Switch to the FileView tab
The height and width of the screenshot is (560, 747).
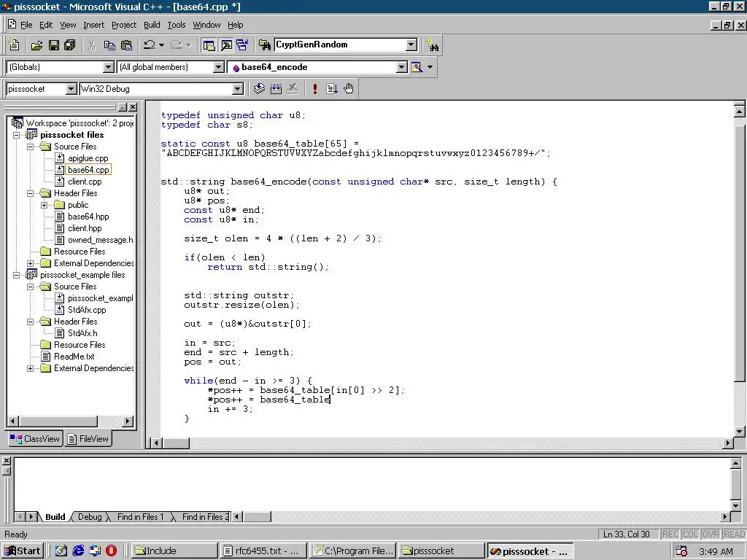tap(88, 439)
